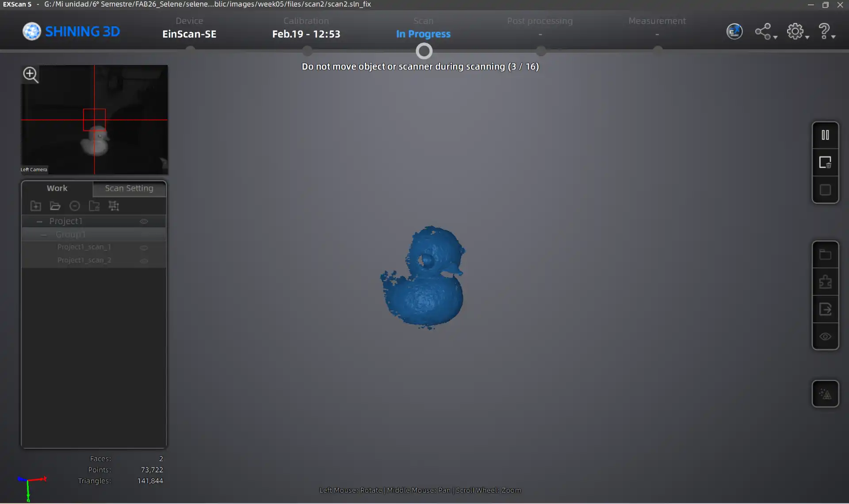The height and width of the screenshot is (504, 849).
Task: Collapse the Group1 tree node
Action: pos(44,234)
